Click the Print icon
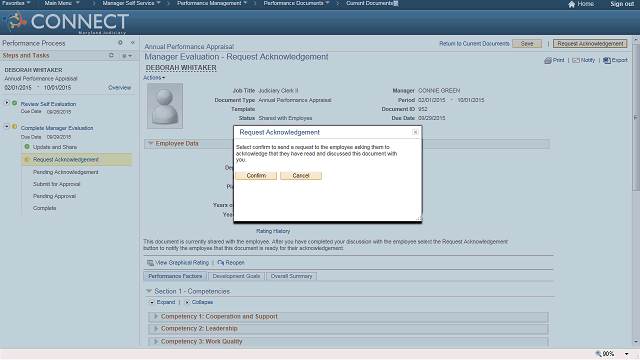Screen dimensions: 640x360 point(548,60)
